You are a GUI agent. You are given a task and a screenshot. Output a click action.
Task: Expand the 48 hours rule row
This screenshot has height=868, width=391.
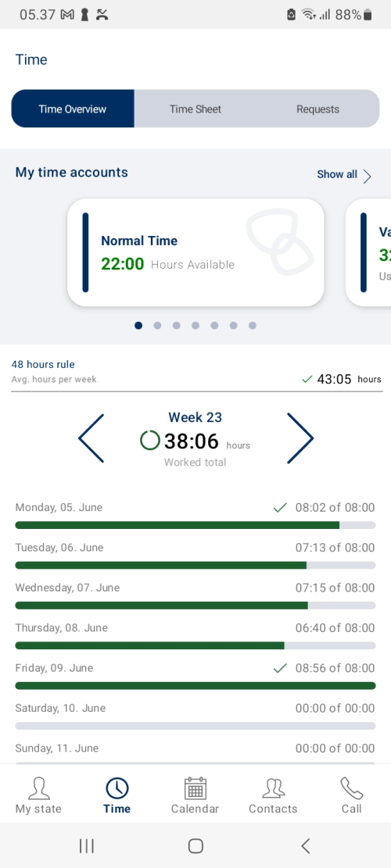(196, 372)
